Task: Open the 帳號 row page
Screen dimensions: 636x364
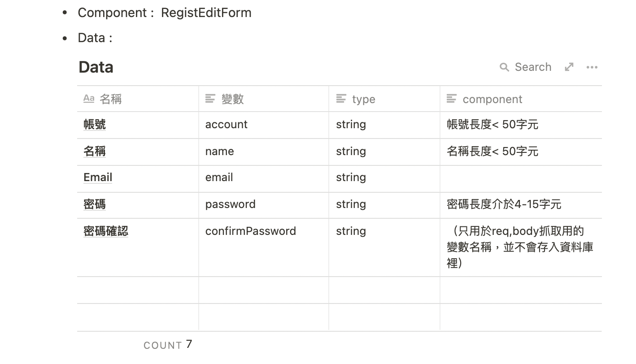Action: [x=95, y=125]
